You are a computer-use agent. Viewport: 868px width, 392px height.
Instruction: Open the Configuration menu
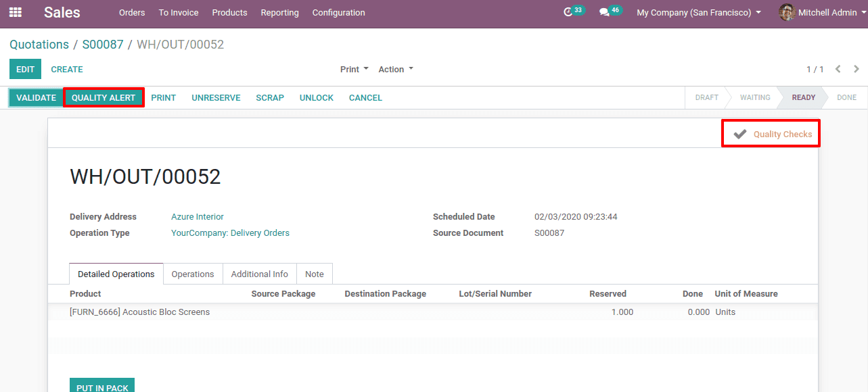tap(338, 13)
